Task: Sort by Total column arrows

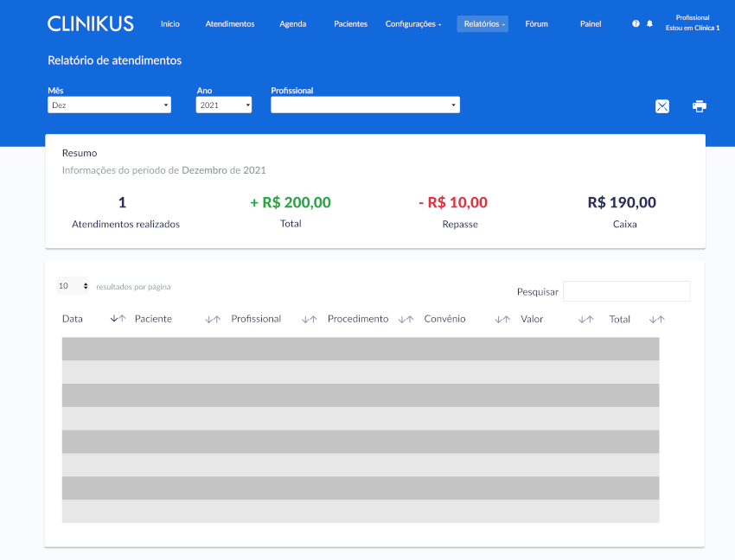Action: pyautogui.click(x=657, y=319)
